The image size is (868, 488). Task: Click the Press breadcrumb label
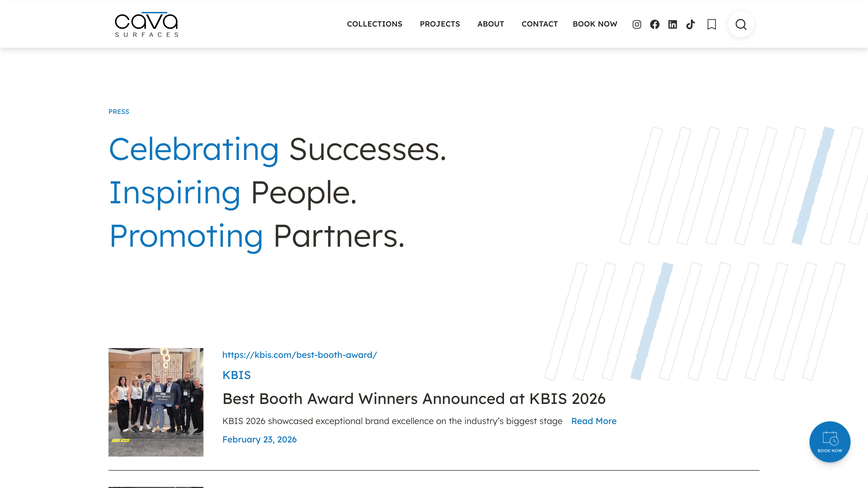[119, 111]
